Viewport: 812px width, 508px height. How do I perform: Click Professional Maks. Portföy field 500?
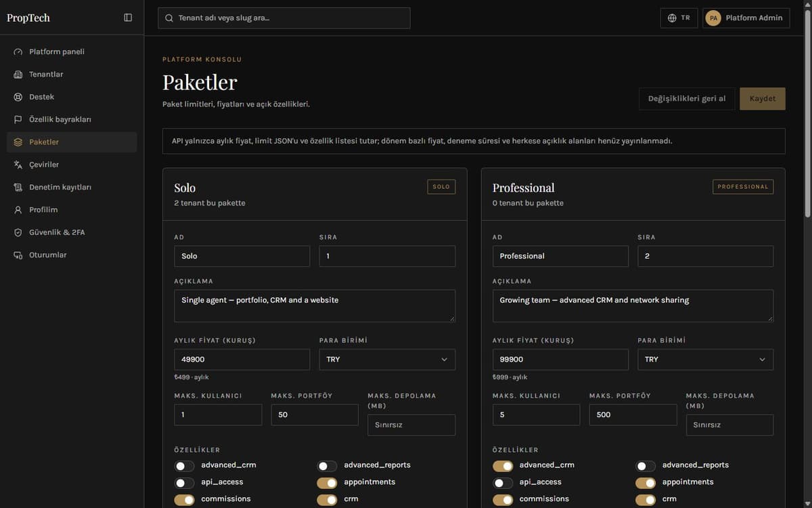pyautogui.click(x=633, y=415)
